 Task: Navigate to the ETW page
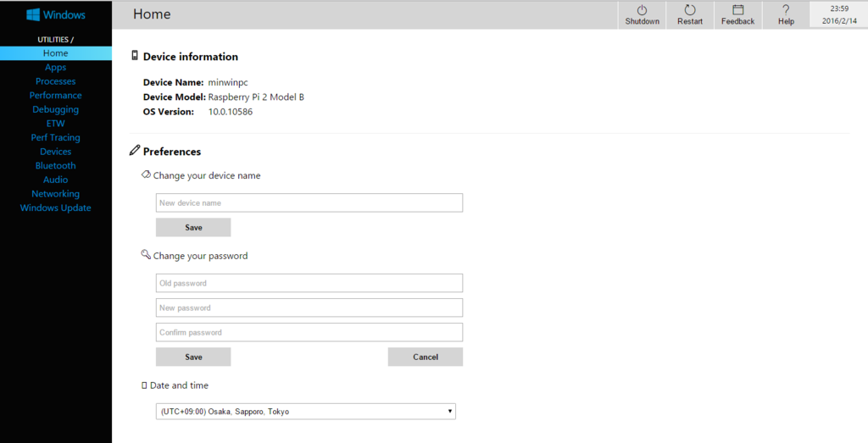point(55,124)
